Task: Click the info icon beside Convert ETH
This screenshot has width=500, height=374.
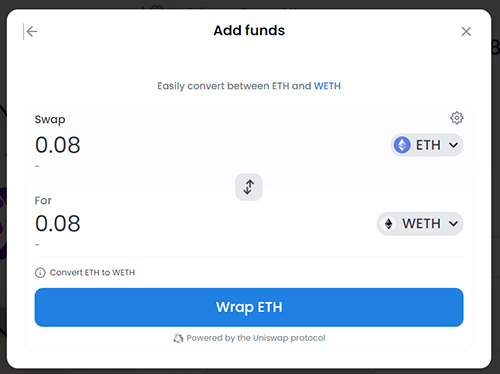Action: click(40, 273)
